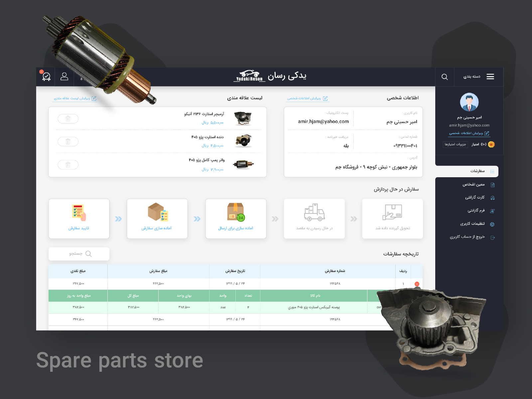This screenshot has width=532, height=399.
Task: Click the معین اشخاص document icon
Action: tap(492, 185)
